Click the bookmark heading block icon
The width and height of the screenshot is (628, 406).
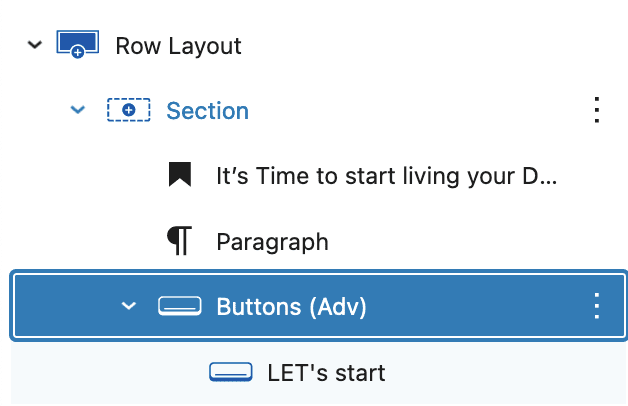(x=180, y=174)
